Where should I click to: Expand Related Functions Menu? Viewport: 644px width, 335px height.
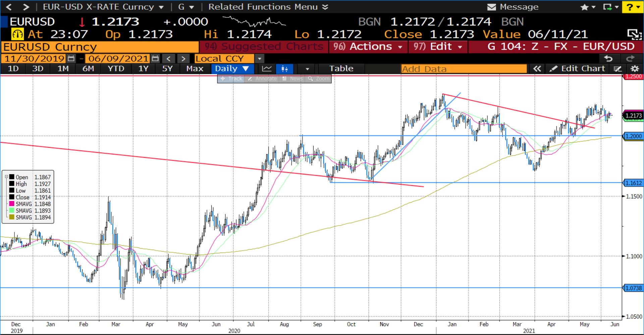click(x=268, y=7)
